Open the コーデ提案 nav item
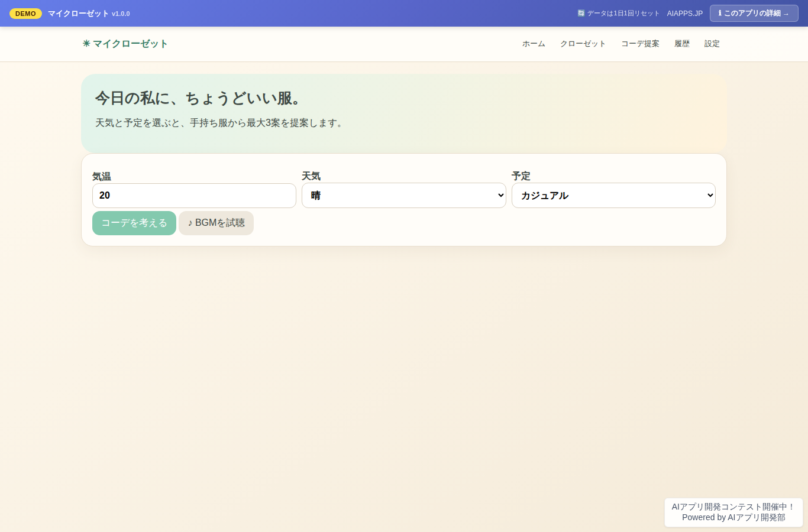This screenshot has height=532, width=808. pyautogui.click(x=640, y=44)
